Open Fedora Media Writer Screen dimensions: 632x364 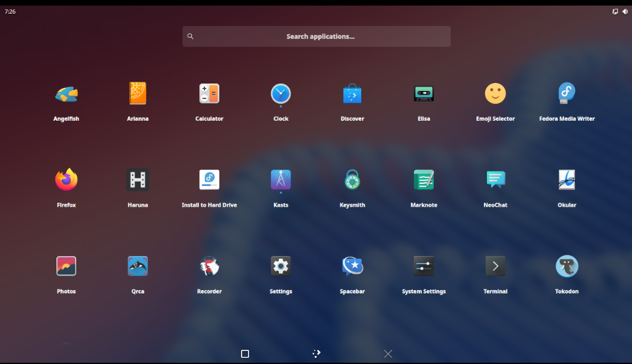click(x=566, y=93)
